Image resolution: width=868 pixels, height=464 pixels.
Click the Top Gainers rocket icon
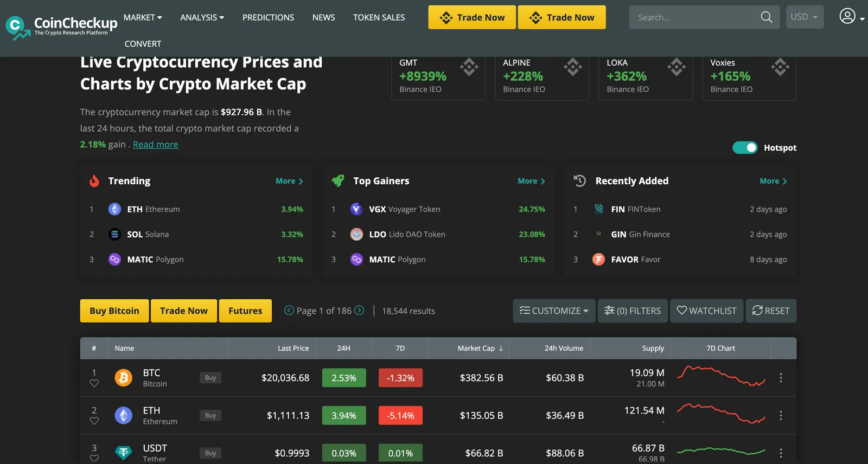pos(338,181)
